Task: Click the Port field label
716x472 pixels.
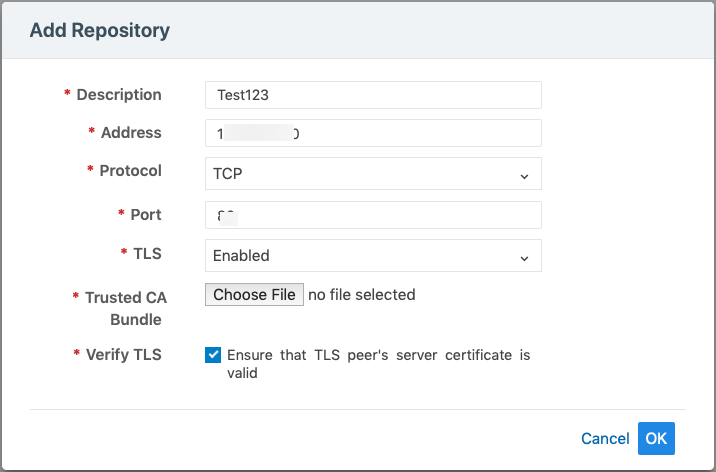Action: coord(145,215)
